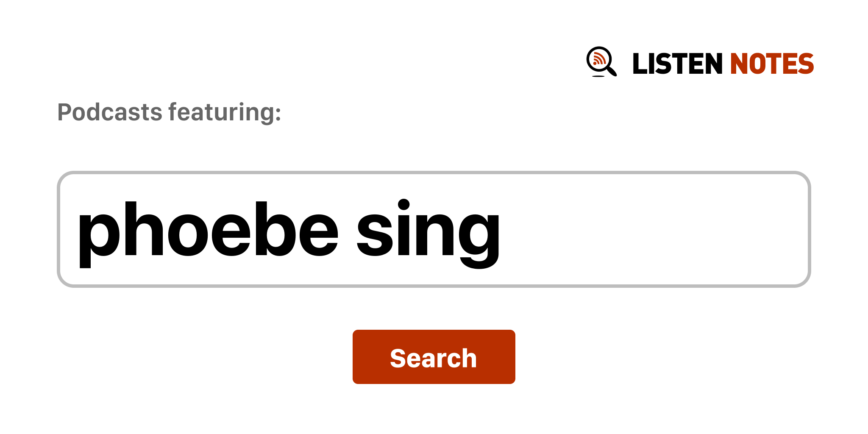Image resolution: width=868 pixels, height=434 pixels.
Task: Click the magnifying glass handle of the logo
Action: click(612, 71)
